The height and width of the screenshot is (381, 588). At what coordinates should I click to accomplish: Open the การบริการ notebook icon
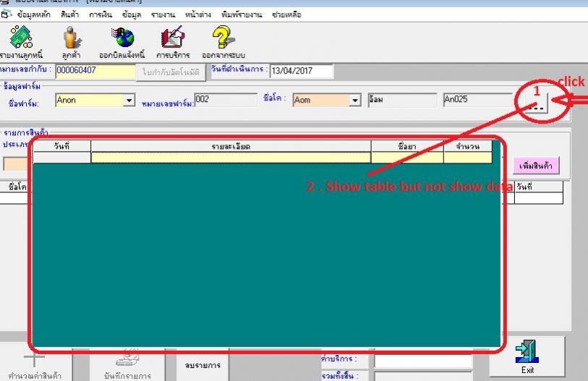[x=173, y=37]
